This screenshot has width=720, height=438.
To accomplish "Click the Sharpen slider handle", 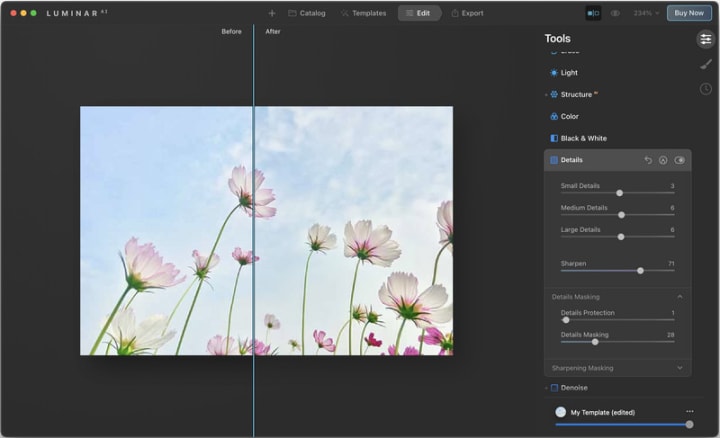I will [x=640, y=270].
